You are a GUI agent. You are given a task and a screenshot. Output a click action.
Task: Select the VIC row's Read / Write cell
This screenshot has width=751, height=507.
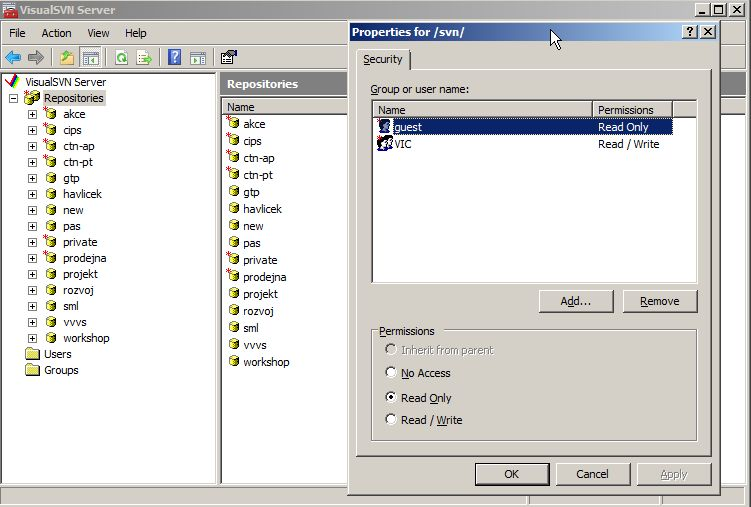tap(629, 144)
